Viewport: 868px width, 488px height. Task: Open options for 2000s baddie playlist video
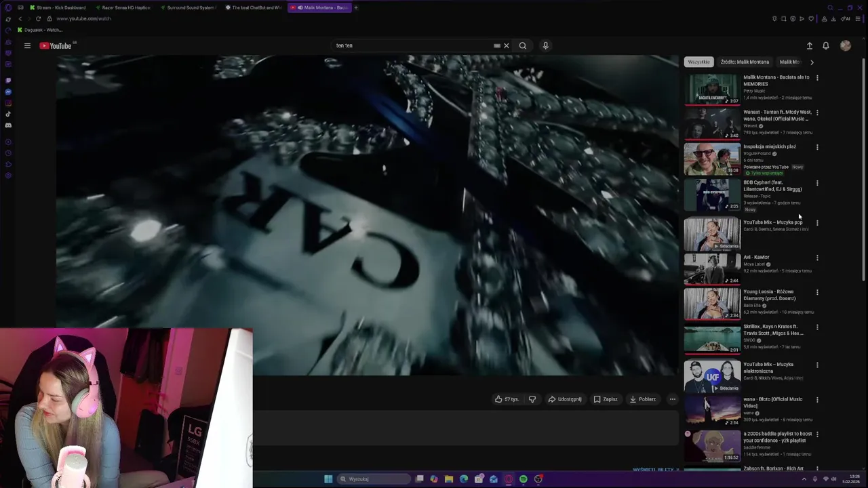[x=817, y=434]
